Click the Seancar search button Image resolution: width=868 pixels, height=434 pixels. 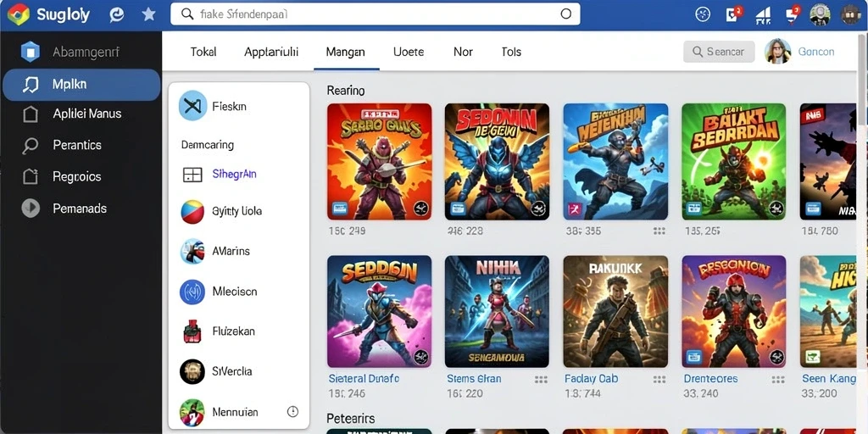click(719, 52)
